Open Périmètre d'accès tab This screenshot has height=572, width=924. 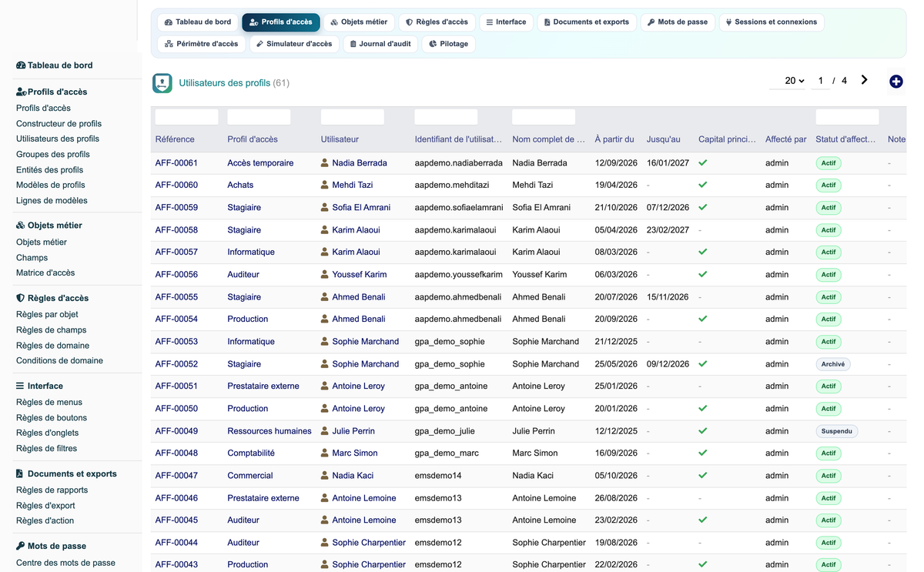[202, 44]
